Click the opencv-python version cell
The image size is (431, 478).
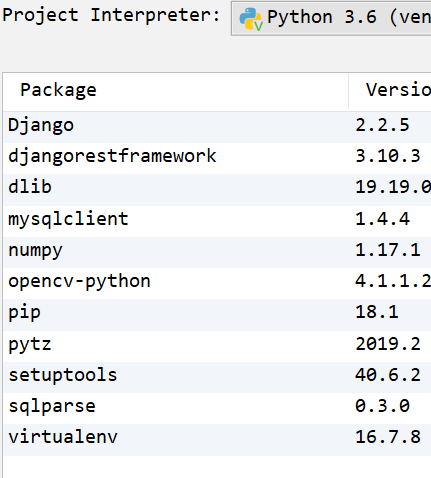pos(393,281)
